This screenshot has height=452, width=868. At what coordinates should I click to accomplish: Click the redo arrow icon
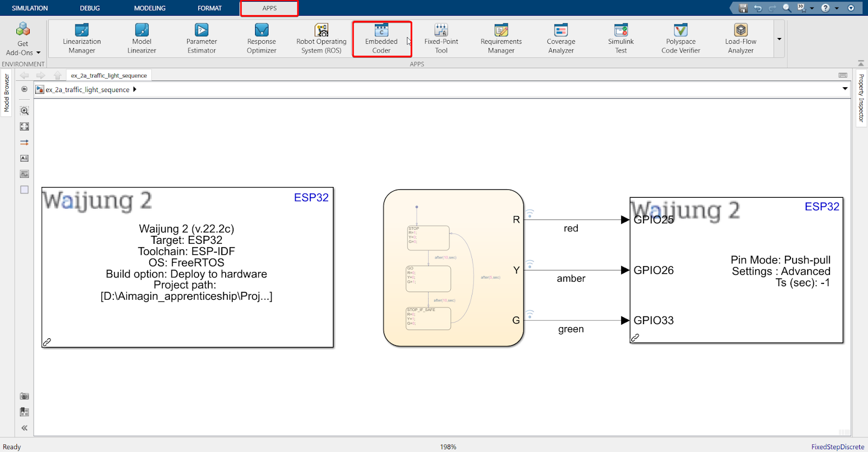click(772, 8)
